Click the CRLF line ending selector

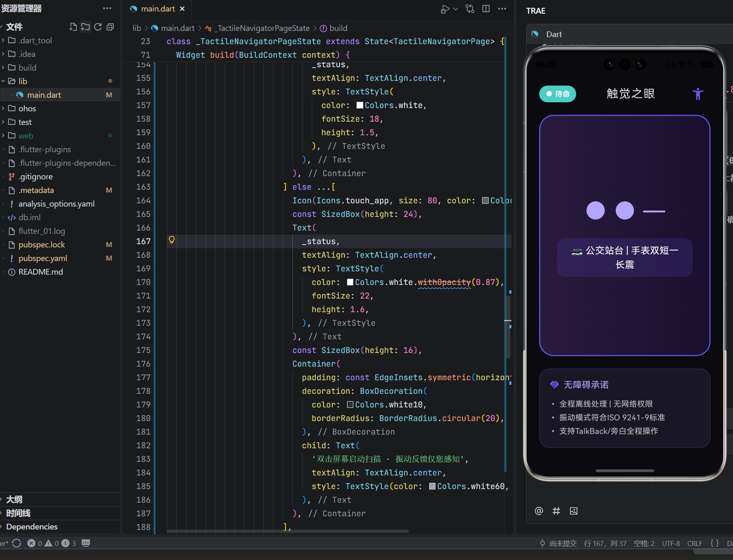[x=695, y=544]
